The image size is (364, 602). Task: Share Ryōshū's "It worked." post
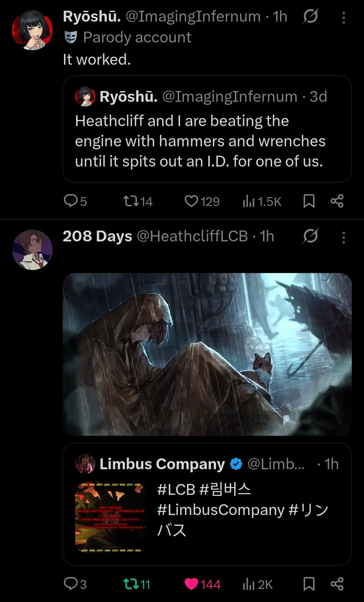tap(337, 201)
